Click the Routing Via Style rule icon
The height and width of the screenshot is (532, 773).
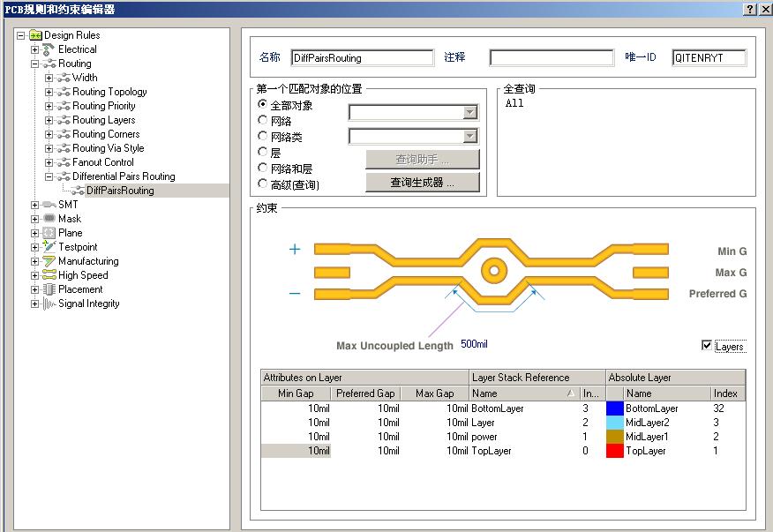64,148
